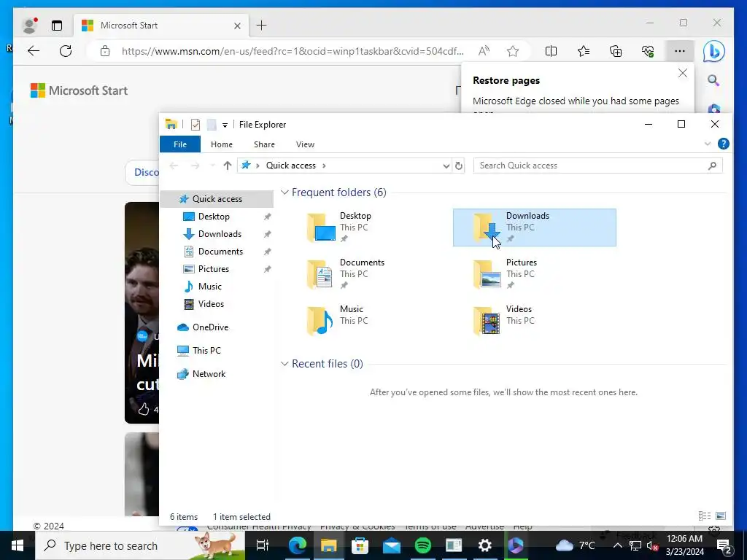Click the taskbar search box
The width and height of the screenshot is (747, 560).
point(140,545)
